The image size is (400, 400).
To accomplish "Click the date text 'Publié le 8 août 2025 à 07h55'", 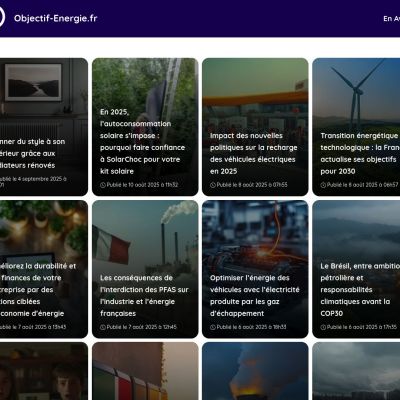I will pyautogui.click(x=252, y=185).
